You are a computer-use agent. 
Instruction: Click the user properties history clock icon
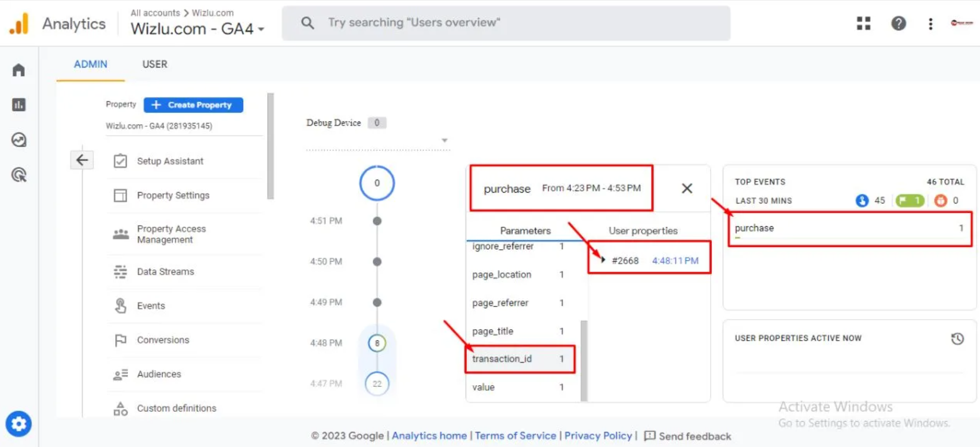click(x=957, y=339)
